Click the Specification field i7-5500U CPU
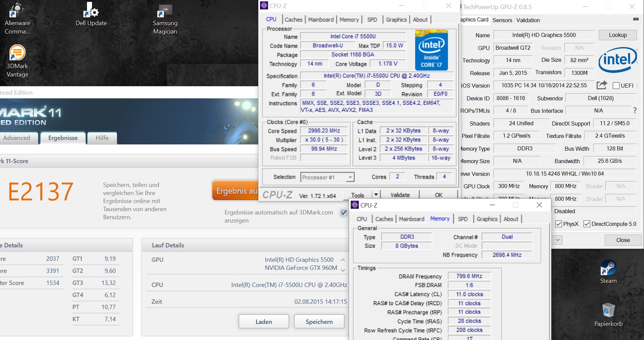 coord(377,76)
